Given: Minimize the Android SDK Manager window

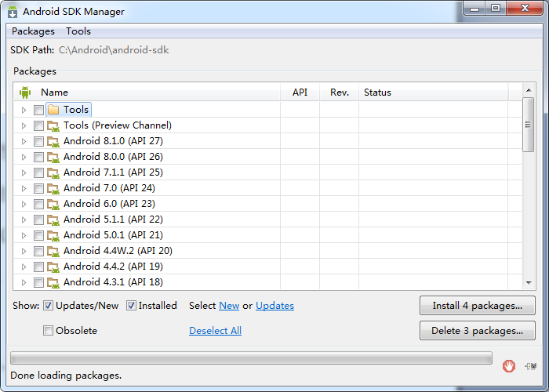Looking at the screenshot, I should tap(474, 9).
